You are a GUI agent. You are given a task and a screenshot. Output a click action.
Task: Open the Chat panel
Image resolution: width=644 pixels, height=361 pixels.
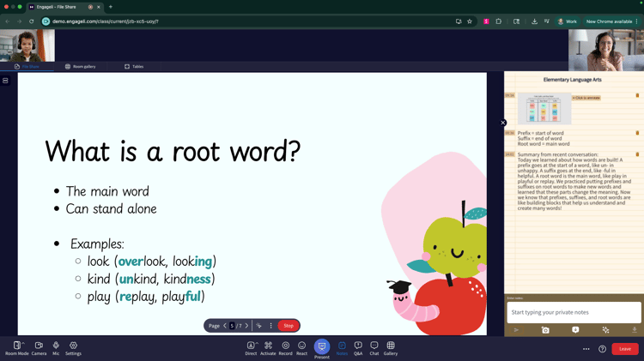374,346
